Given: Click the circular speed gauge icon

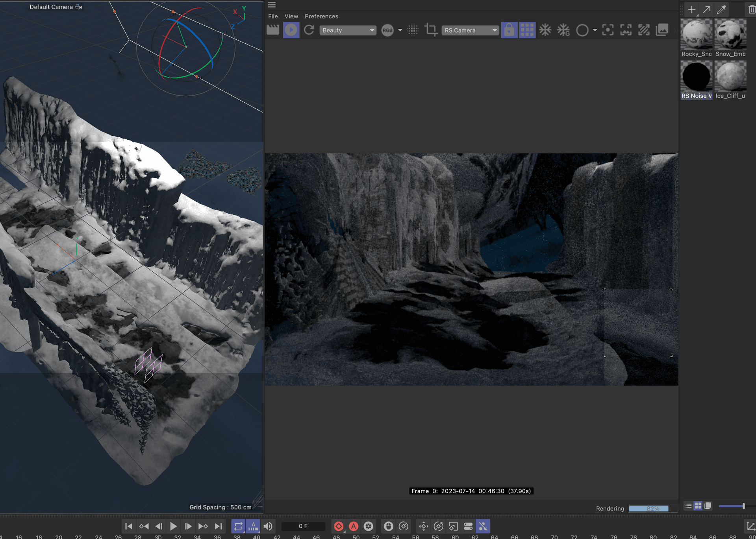Looking at the screenshot, I should coord(404,526).
